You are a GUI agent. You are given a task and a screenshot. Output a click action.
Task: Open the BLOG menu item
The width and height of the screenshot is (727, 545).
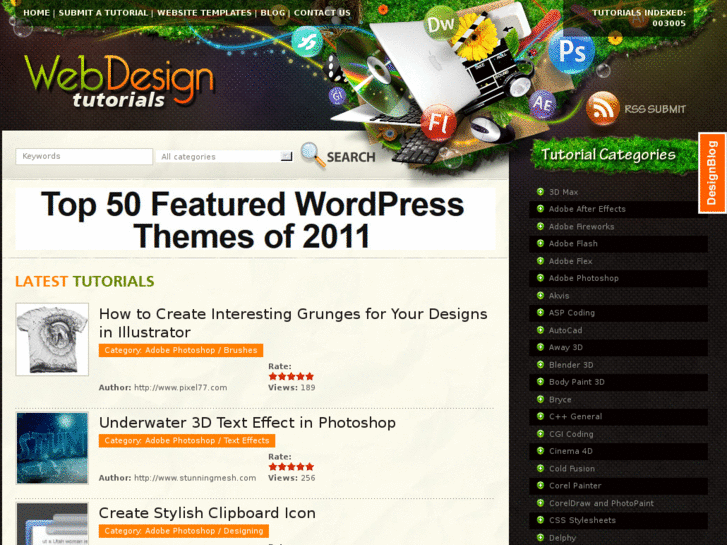pos(273,13)
